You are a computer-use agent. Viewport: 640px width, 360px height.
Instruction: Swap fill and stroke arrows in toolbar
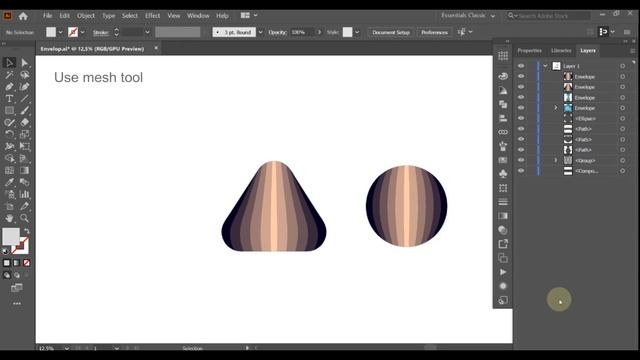click(27, 231)
